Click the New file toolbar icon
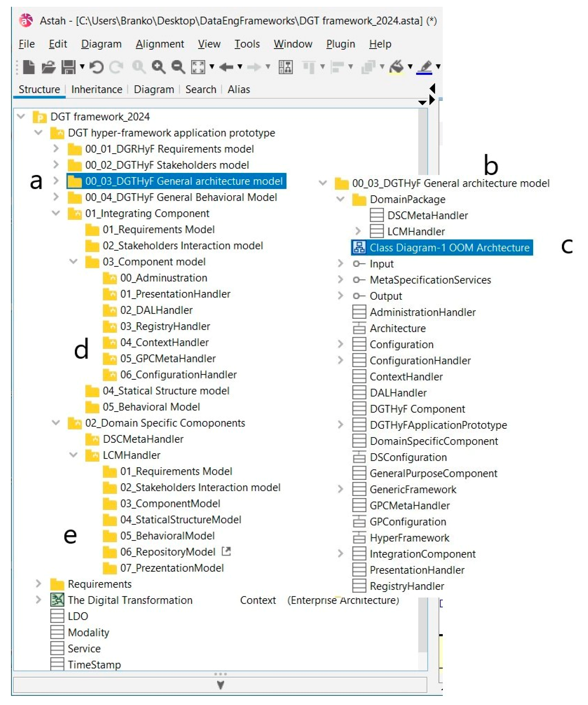Image resolution: width=588 pixels, height=705 pixels. (29, 67)
